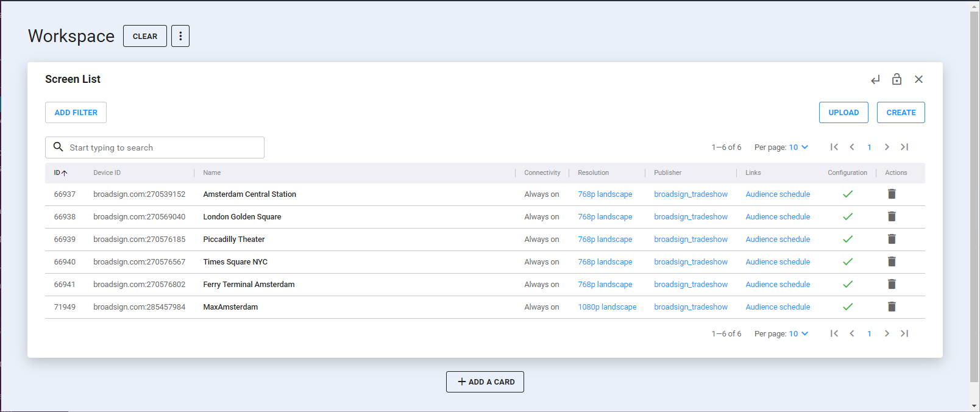Viewport: 980px width, 412px height.
Task: Click configuration checkmark for Times Square NYC
Action: point(847,261)
